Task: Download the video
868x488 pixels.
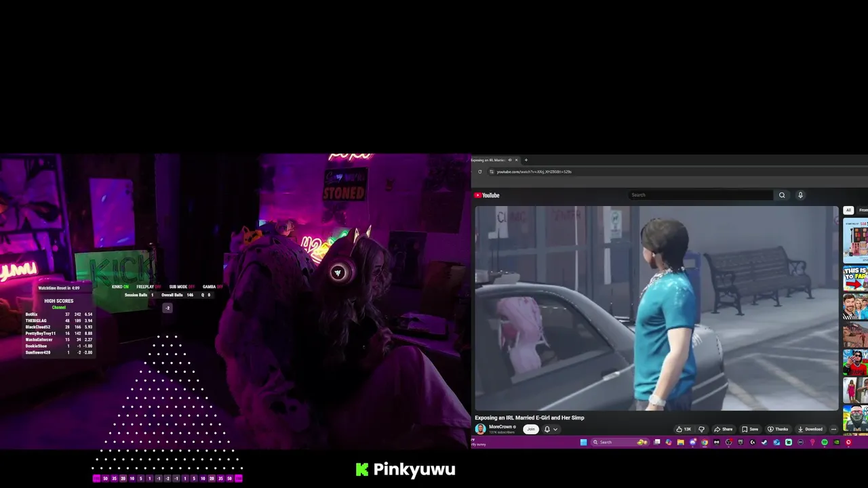Action: [810, 429]
